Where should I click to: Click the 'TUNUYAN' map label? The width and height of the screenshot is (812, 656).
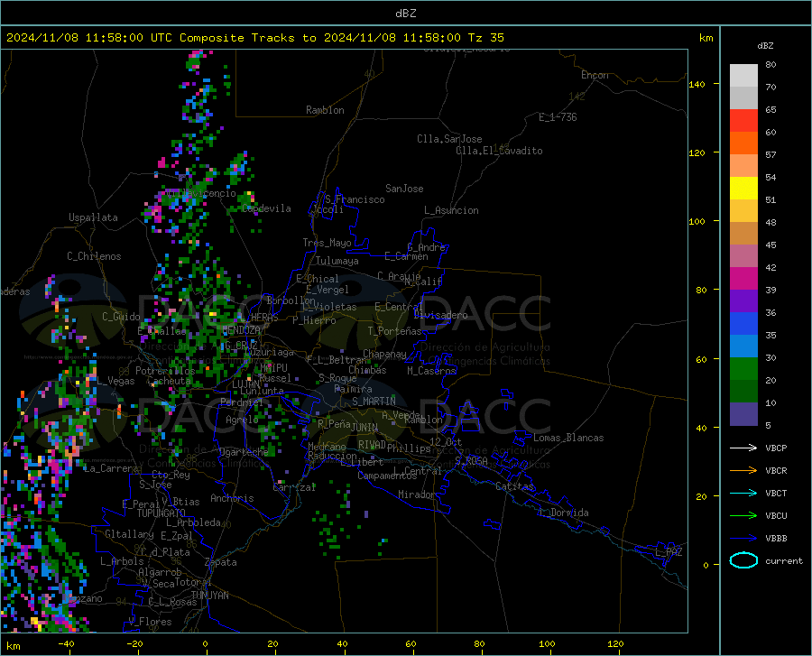[209, 596]
